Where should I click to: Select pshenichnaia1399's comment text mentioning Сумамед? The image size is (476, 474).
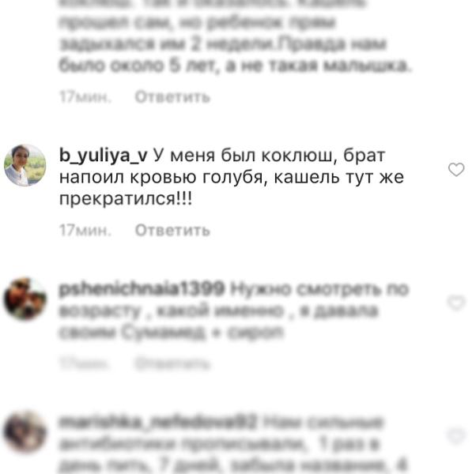click(234, 310)
